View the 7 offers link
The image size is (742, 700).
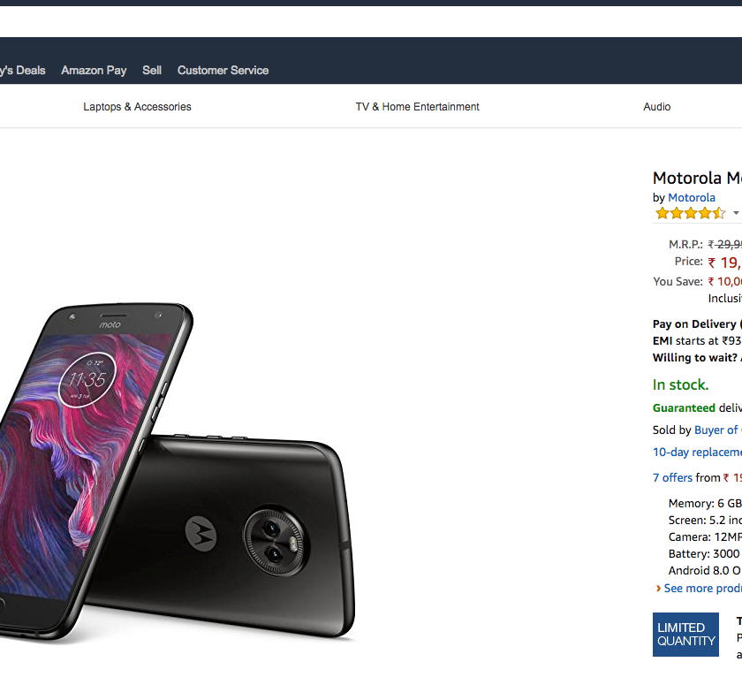(672, 477)
